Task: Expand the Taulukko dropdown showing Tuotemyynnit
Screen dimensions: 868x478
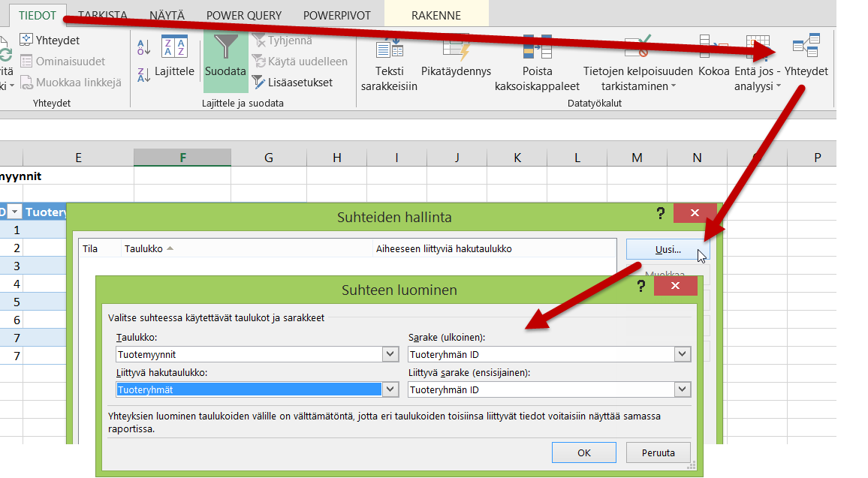Action: tap(390, 354)
